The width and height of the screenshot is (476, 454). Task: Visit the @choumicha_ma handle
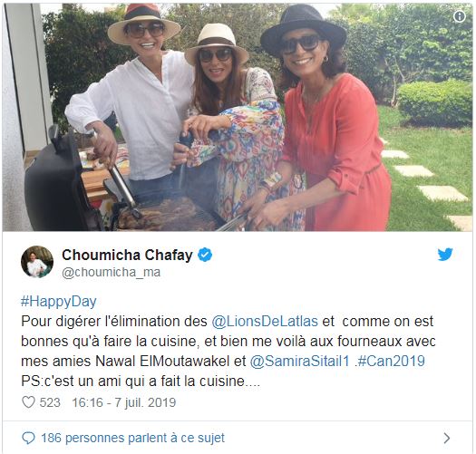coord(112,272)
